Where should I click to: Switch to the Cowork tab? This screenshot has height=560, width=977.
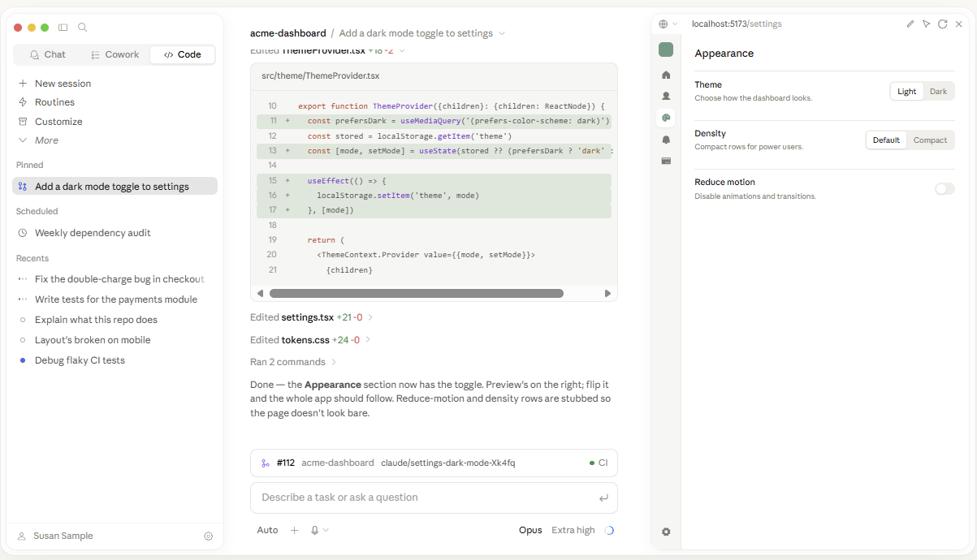click(114, 54)
